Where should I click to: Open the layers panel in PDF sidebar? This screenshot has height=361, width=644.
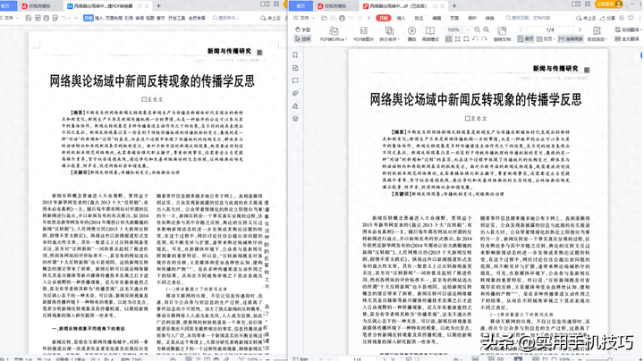coord(295,119)
